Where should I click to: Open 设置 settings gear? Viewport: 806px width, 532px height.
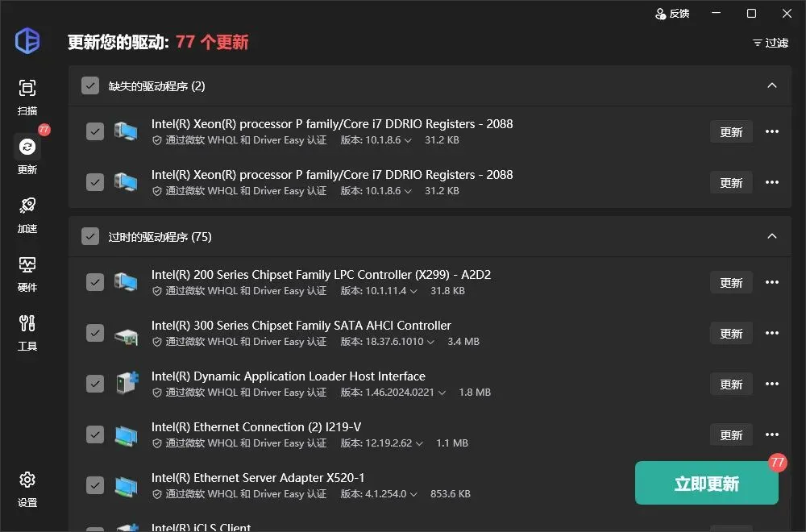27,488
